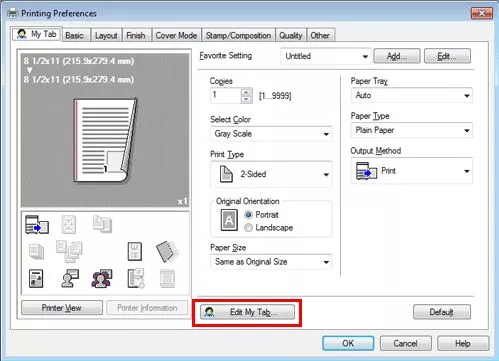Click the printer-to-document output icon in status panel
Screen dimensions: 499x361
(37, 224)
